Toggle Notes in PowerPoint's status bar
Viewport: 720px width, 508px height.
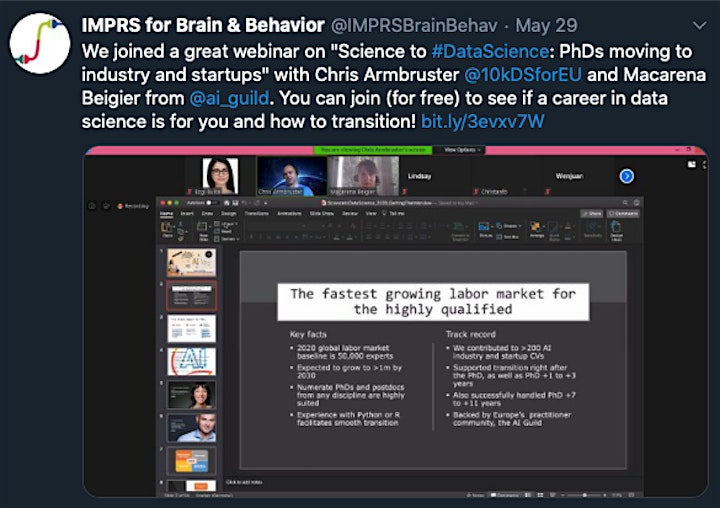tap(475, 495)
